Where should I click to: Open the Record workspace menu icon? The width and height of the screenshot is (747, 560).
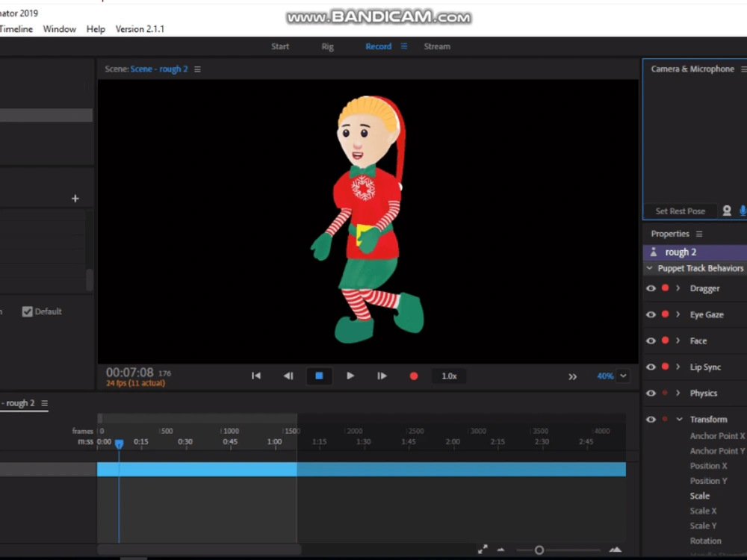click(404, 46)
